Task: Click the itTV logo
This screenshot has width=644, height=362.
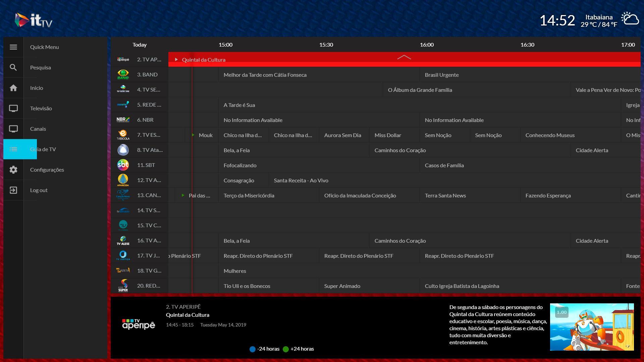Action: tap(34, 20)
